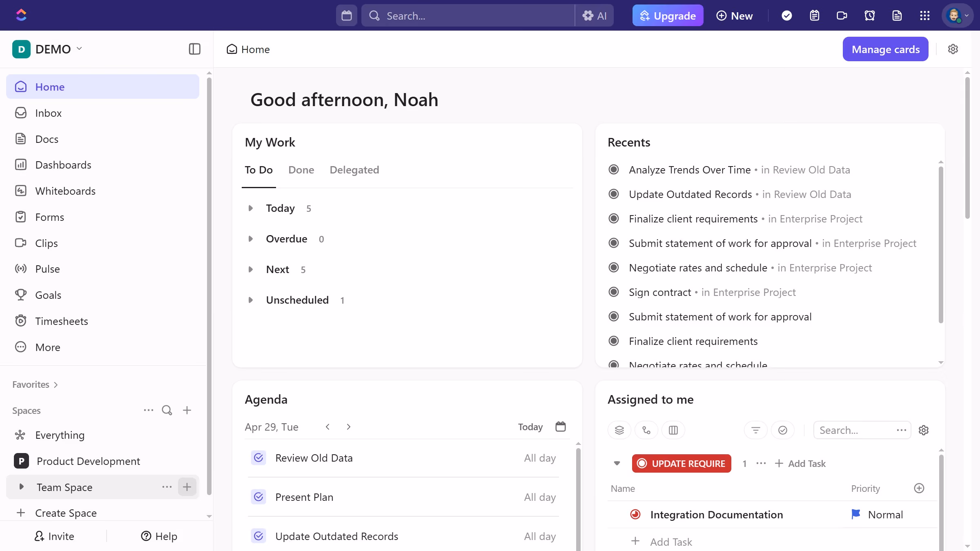The width and height of the screenshot is (980, 551).
Task: Click the plus button on Team Space
Action: 187,487
